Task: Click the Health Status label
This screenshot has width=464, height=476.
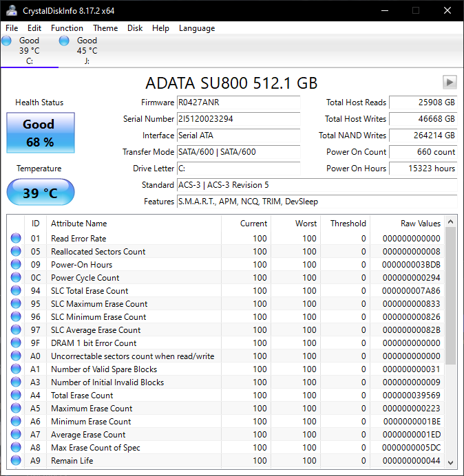Action: tap(39, 102)
